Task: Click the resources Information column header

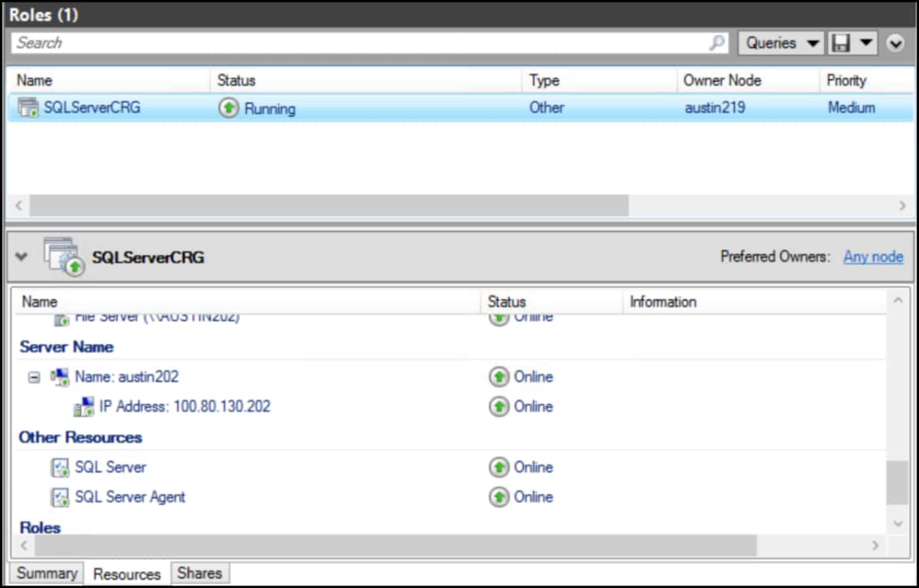Action: (x=755, y=301)
